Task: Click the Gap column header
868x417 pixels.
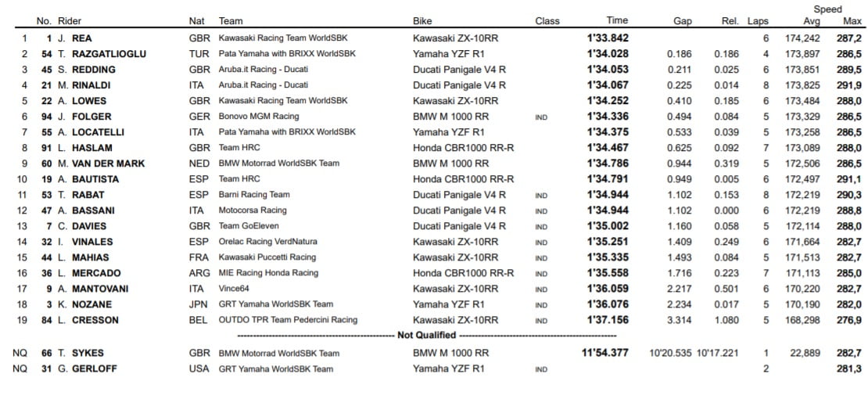Action: [682, 21]
